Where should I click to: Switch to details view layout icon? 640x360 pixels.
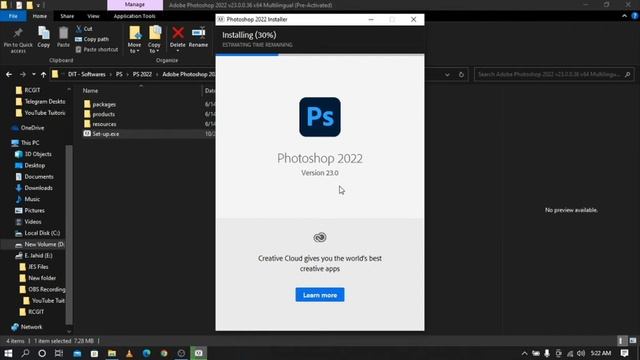[x=621, y=340]
